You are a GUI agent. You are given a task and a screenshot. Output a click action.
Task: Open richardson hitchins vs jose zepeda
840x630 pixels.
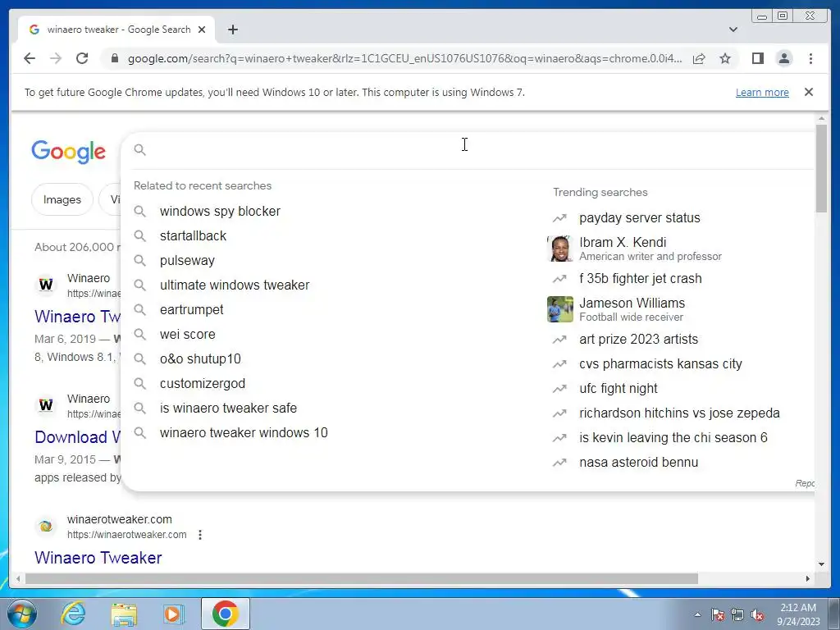pos(679,413)
